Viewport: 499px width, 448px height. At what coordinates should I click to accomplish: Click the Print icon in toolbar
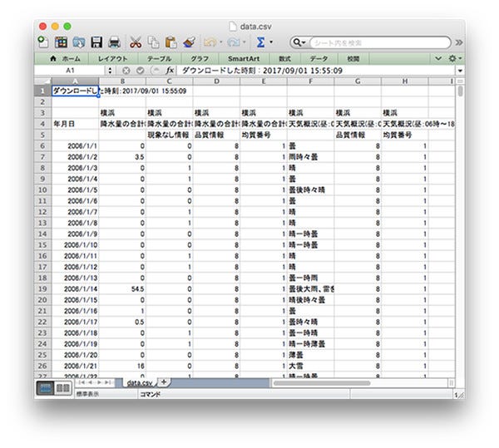click(x=114, y=42)
